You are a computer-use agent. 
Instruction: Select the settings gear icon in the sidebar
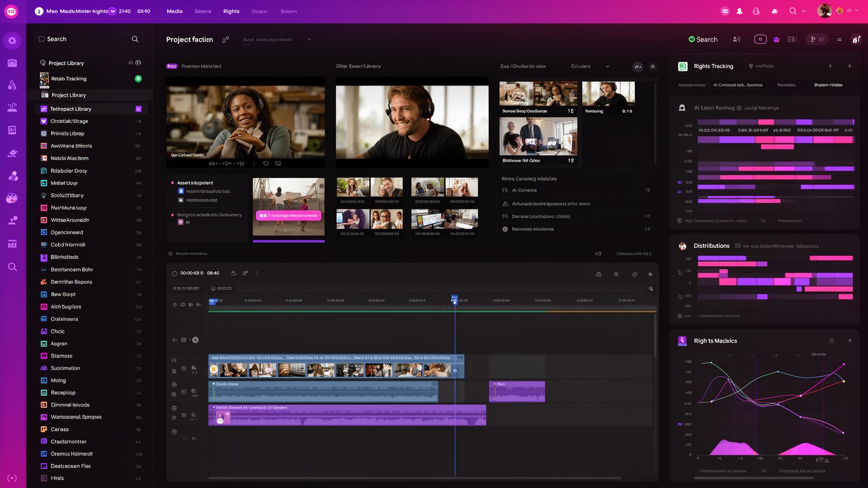click(12, 40)
